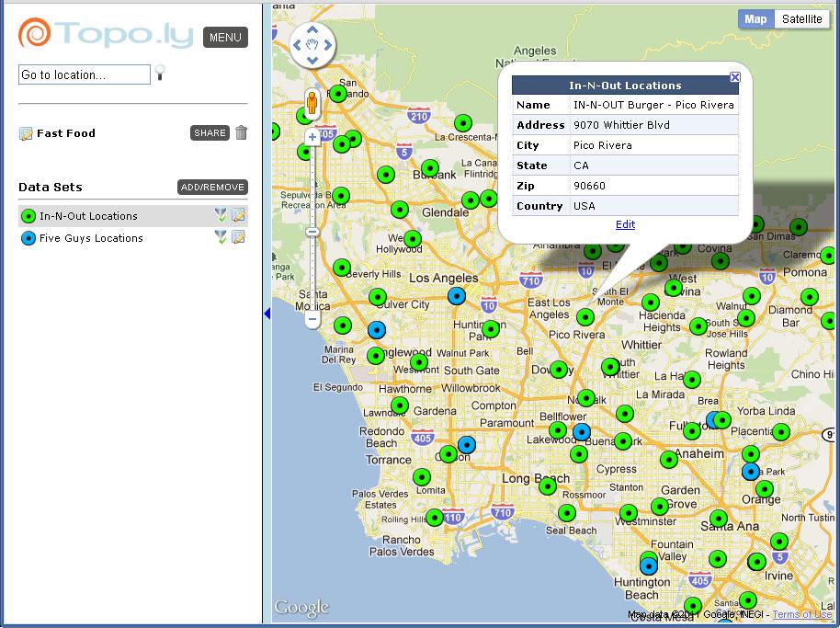Click the State value CA
Image resolution: width=840 pixels, height=628 pixels.
(x=581, y=166)
